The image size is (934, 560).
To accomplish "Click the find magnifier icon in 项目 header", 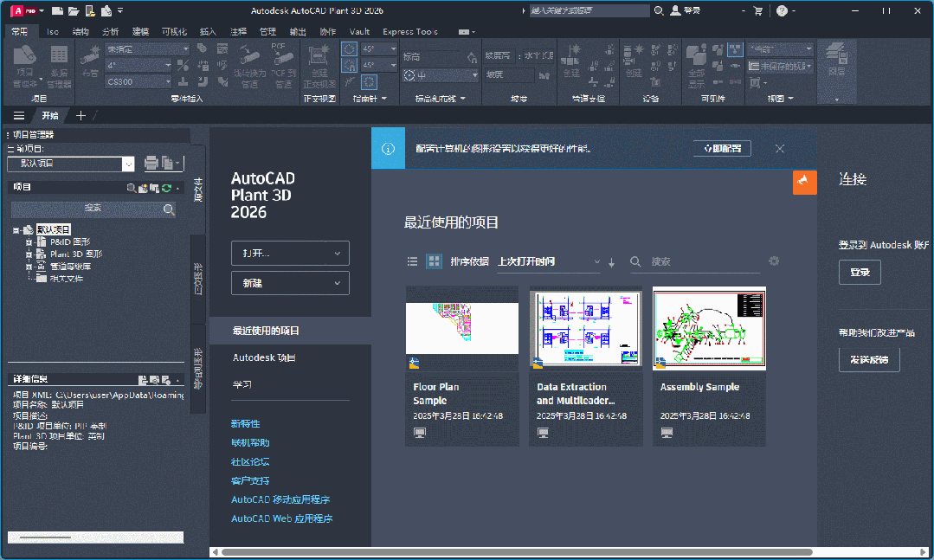I will 131,188.
